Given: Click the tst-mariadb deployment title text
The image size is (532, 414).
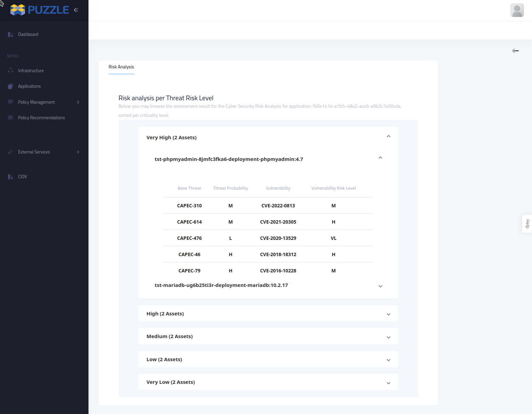Looking at the screenshot, I should click(221, 285).
